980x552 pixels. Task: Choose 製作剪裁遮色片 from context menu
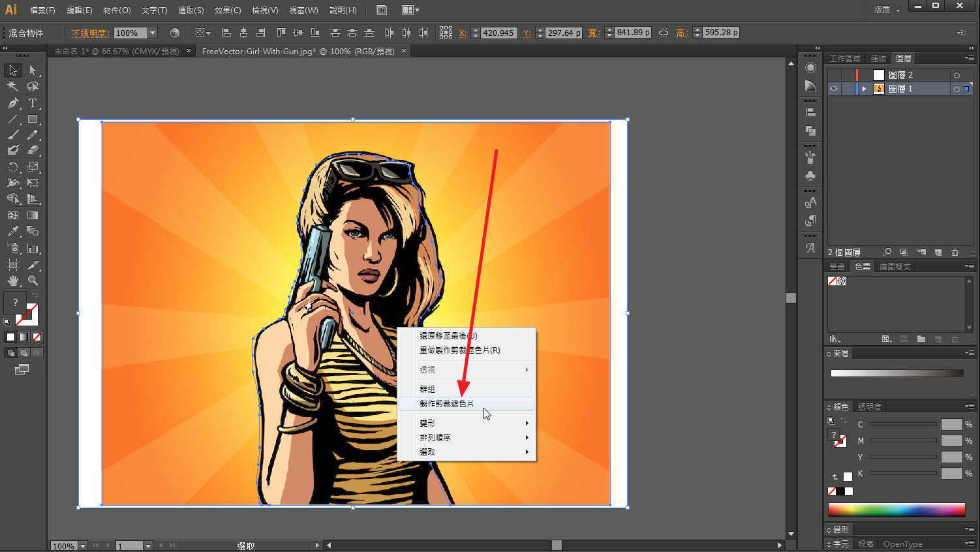466,404
